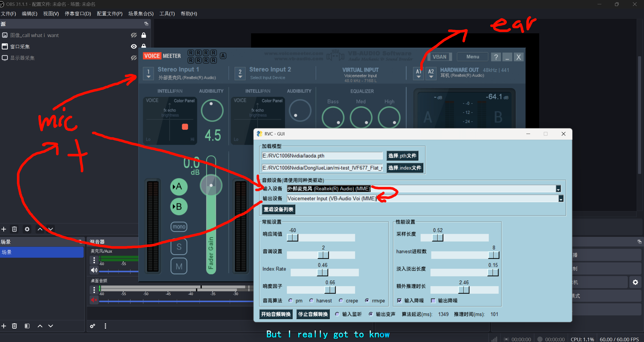Click the VBAN button in Voicemeeter

[x=439, y=57]
